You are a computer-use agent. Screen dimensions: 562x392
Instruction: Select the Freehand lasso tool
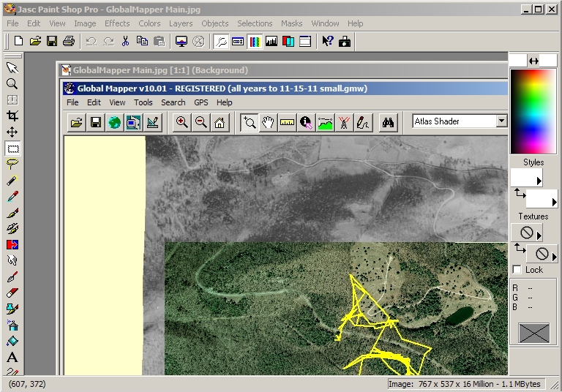coord(12,165)
